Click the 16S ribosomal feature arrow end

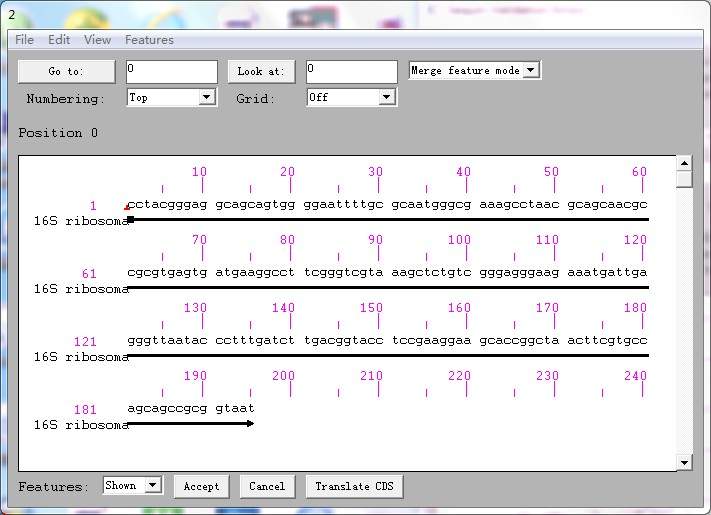click(x=250, y=423)
